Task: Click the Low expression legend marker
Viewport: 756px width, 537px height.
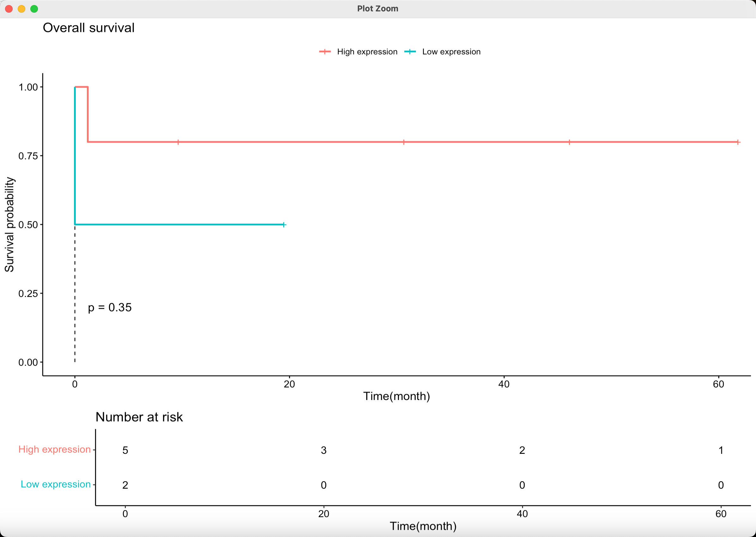Action: click(x=410, y=52)
